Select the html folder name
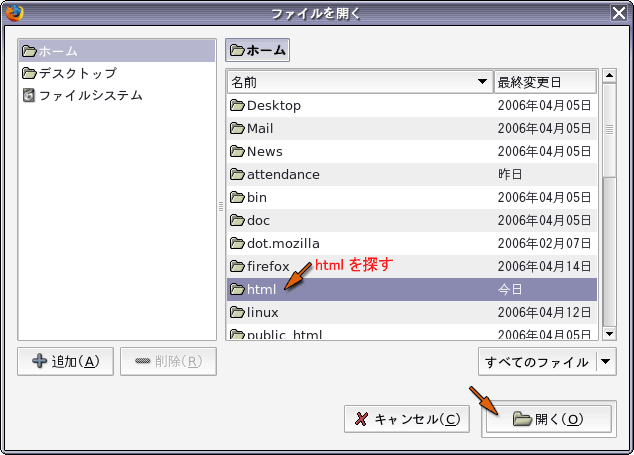634x455 pixels. [261, 290]
